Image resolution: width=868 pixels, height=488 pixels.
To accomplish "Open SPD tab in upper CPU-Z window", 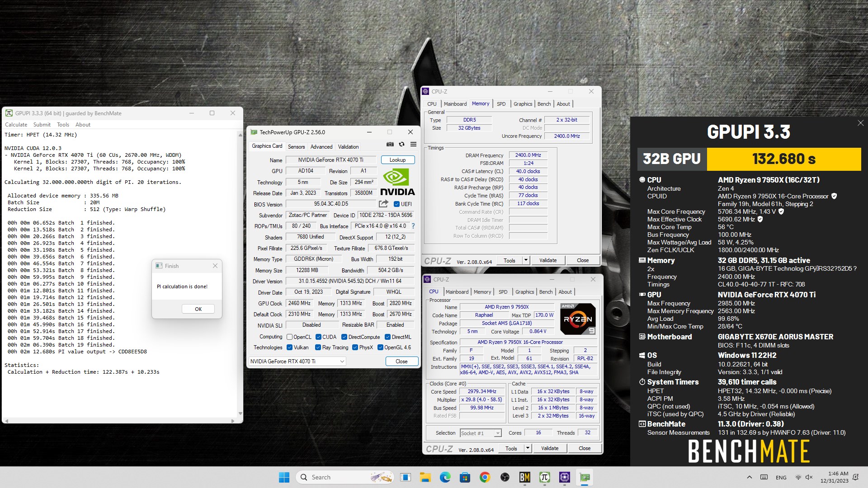I will pos(501,104).
